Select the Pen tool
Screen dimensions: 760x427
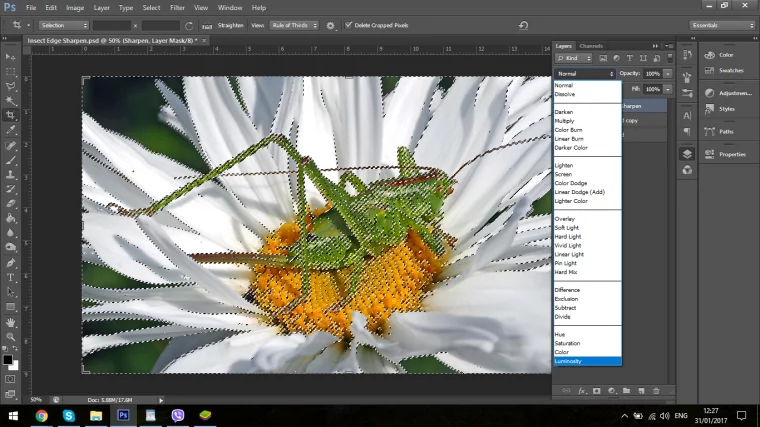(10, 263)
